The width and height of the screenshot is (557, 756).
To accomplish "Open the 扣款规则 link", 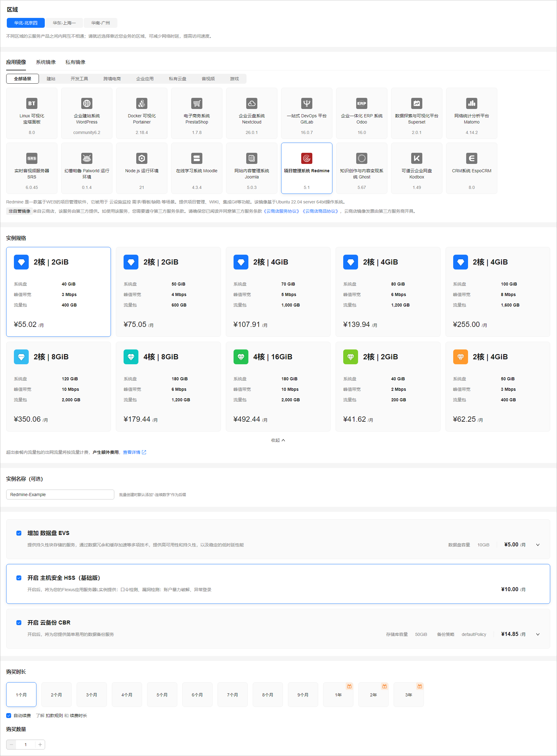I will pyautogui.click(x=54, y=716).
